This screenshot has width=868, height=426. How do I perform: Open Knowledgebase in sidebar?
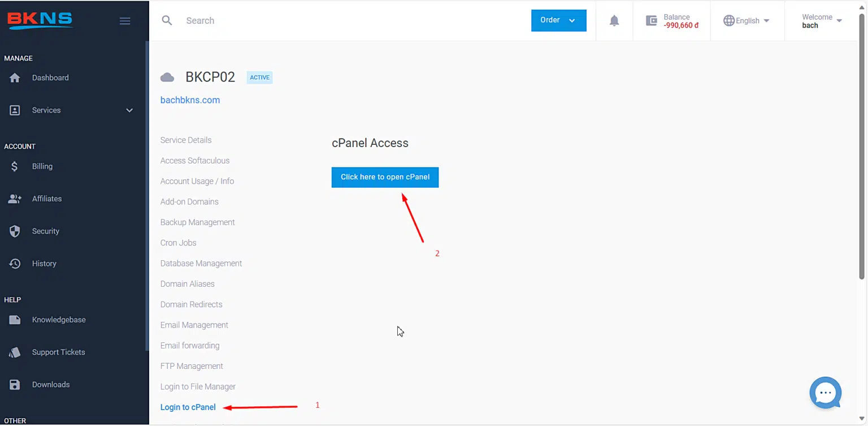pyautogui.click(x=59, y=320)
